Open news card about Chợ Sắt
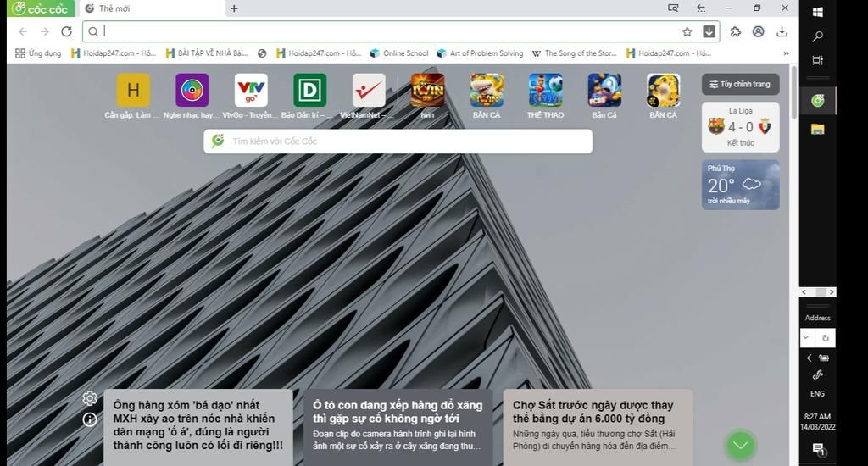The image size is (868, 466). tap(598, 427)
